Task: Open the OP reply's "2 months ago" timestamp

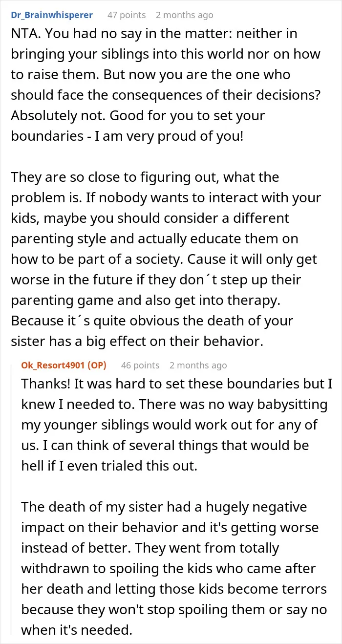Action: point(198,365)
